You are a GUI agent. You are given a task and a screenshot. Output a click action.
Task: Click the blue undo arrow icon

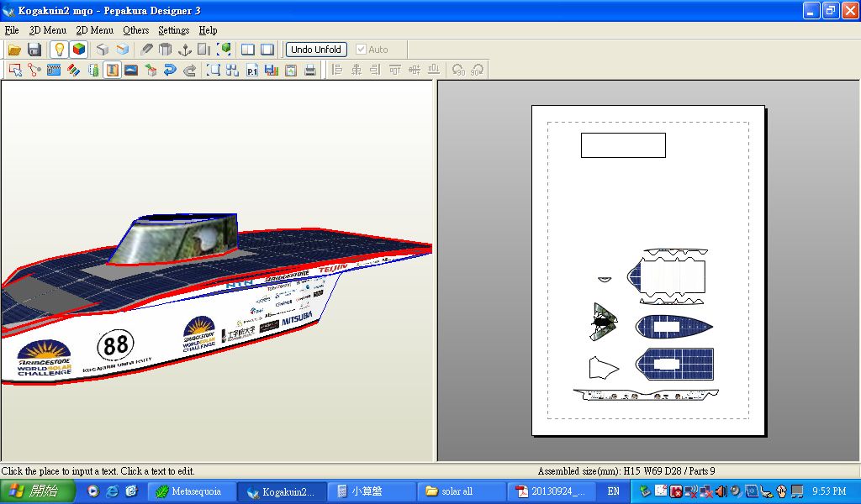pyautogui.click(x=170, y=71)
